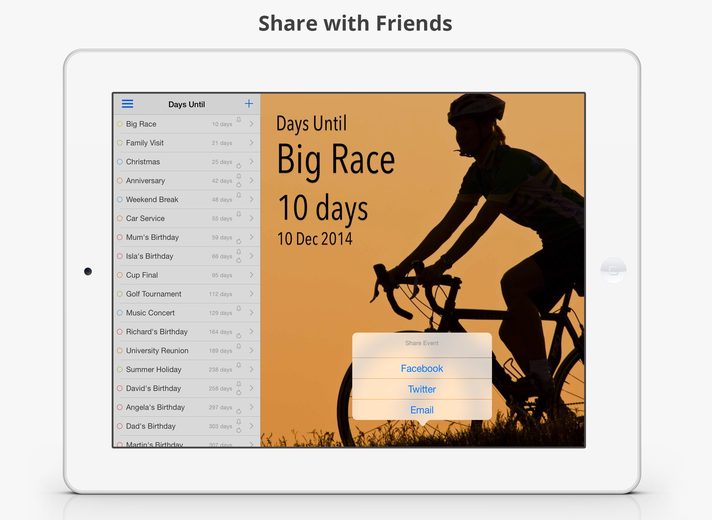Click the bell icon on Dad's Birthday row
This screenshot has width=712, height=520.
coord(239,422)
